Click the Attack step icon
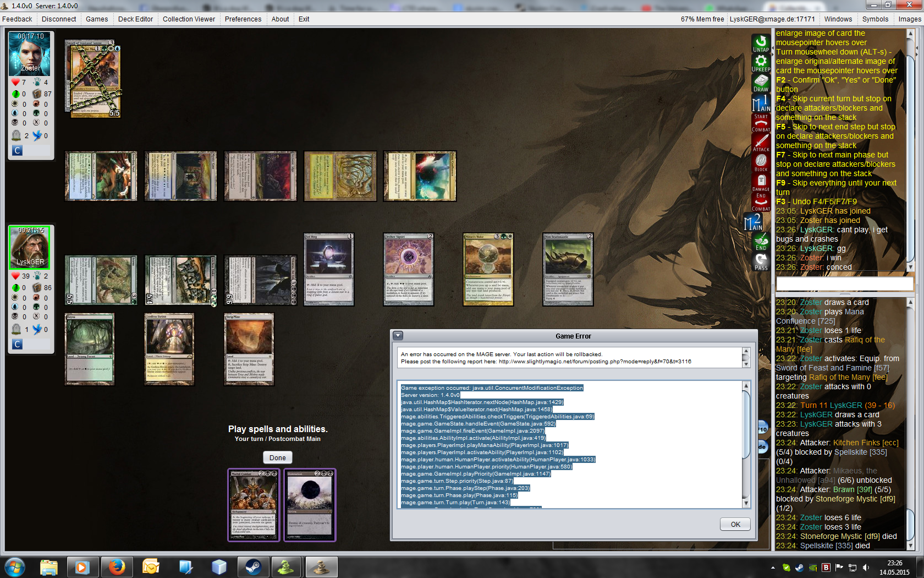The width and height of the screenshot is (924, 578). pyautogui.click(x=761, y=143)
